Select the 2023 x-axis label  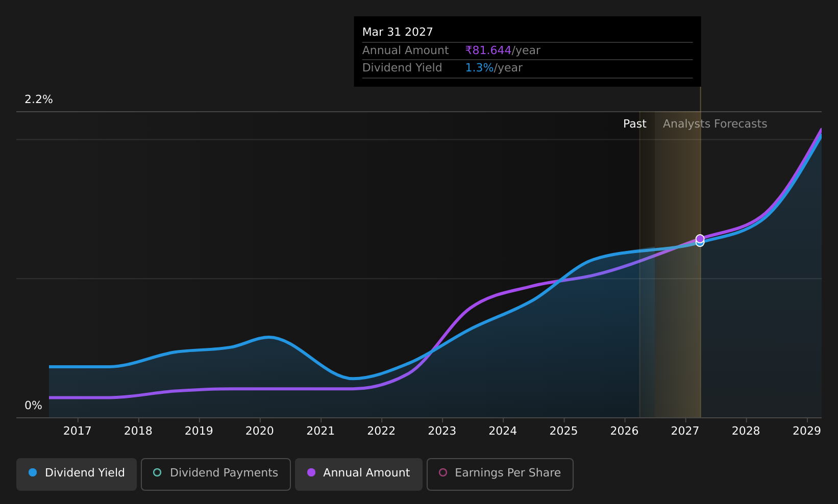tap(442, 431)
